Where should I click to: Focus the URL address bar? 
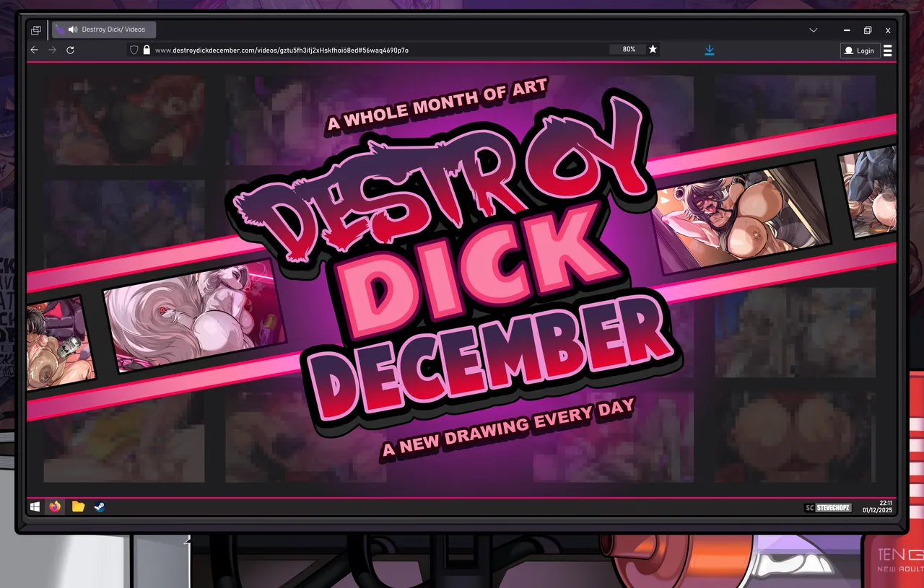(x=361, y=50)
